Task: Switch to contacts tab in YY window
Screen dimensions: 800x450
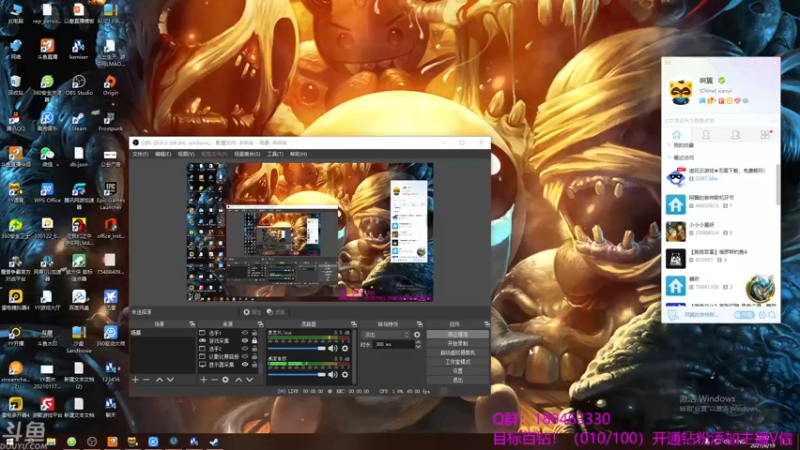Action: click(706, 135)
